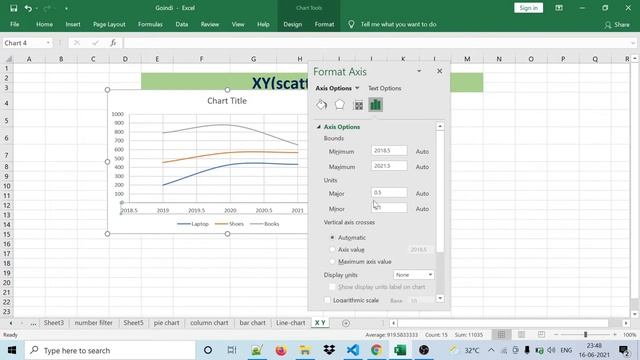Click the Major units input field
640x360 pixels.
click(389, 192)
